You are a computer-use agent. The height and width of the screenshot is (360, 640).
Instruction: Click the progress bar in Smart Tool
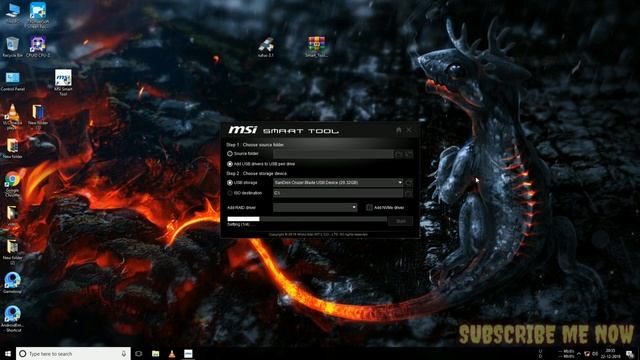(x=307, y=219)
